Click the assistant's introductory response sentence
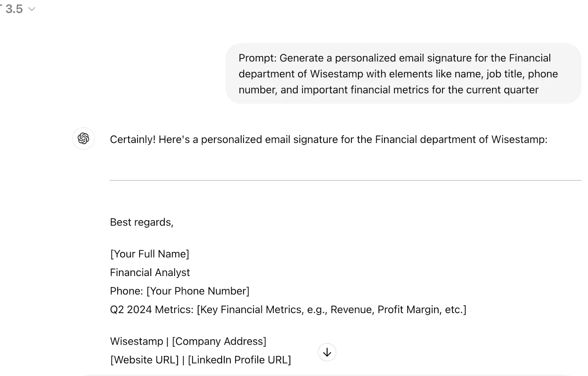Image resolution: width=588 pixels, height=376 pixels. pyautogui.click(x=328, y=139)
